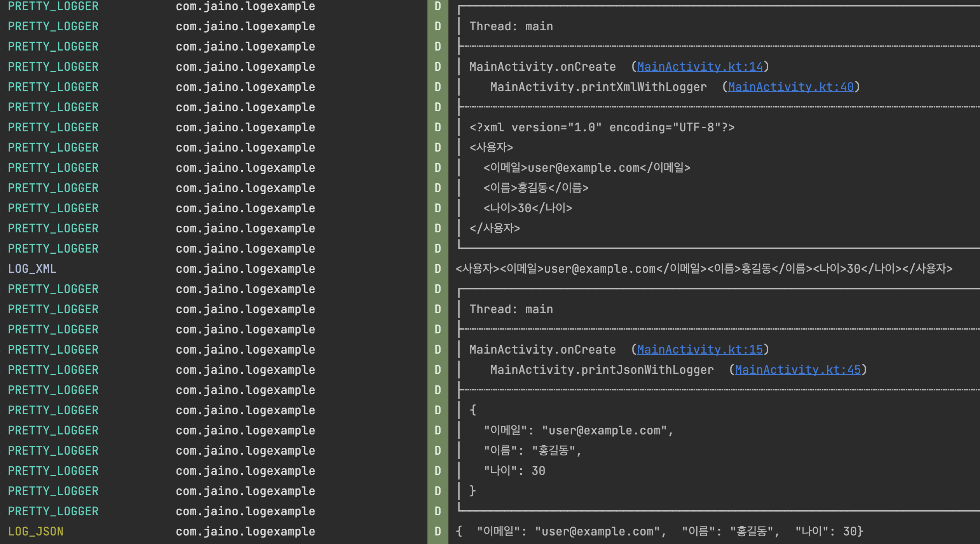The width and height of the screenshot is (980, 544).
Task: Select the xml version declaration line
Action: tap(602, 127)
